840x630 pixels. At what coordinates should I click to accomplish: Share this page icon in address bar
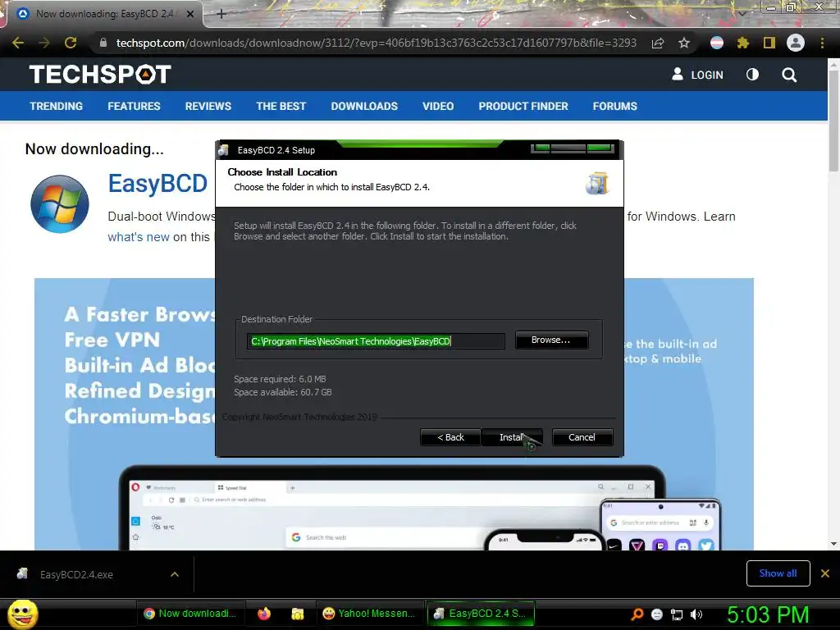(x=658, y=43)
